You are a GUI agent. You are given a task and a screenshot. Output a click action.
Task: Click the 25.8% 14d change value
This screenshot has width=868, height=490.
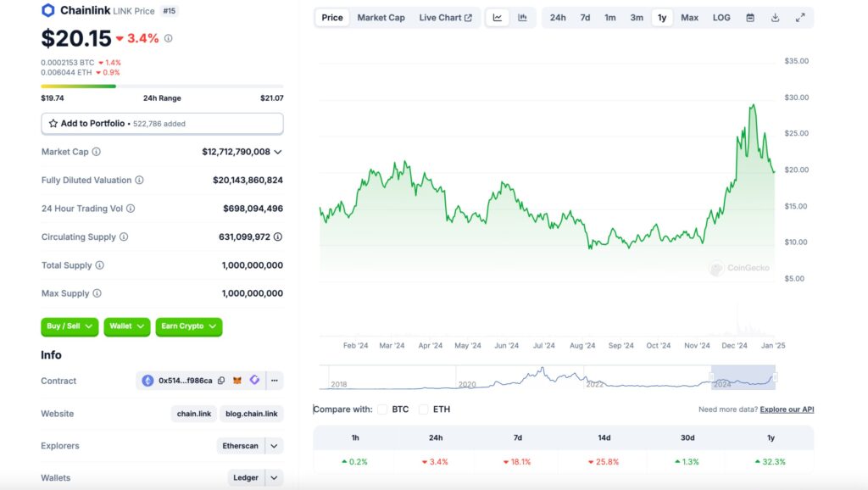pyautogui.click(x=604, y=461)
